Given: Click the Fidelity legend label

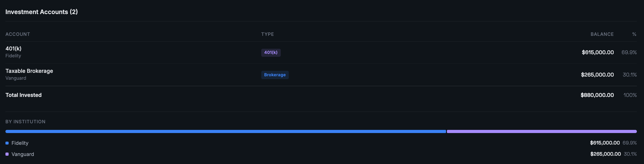Looking at the screenshot, I should point(20,143).
